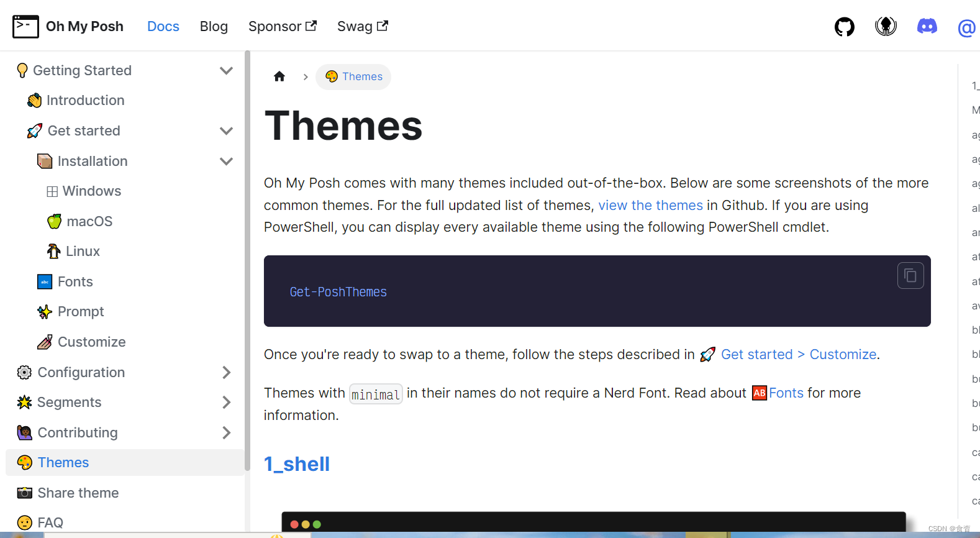The height and width of the screenshot is (538, 980).
Task: Click the Oh My Posh terminal logo
Action: pos(25,26)
